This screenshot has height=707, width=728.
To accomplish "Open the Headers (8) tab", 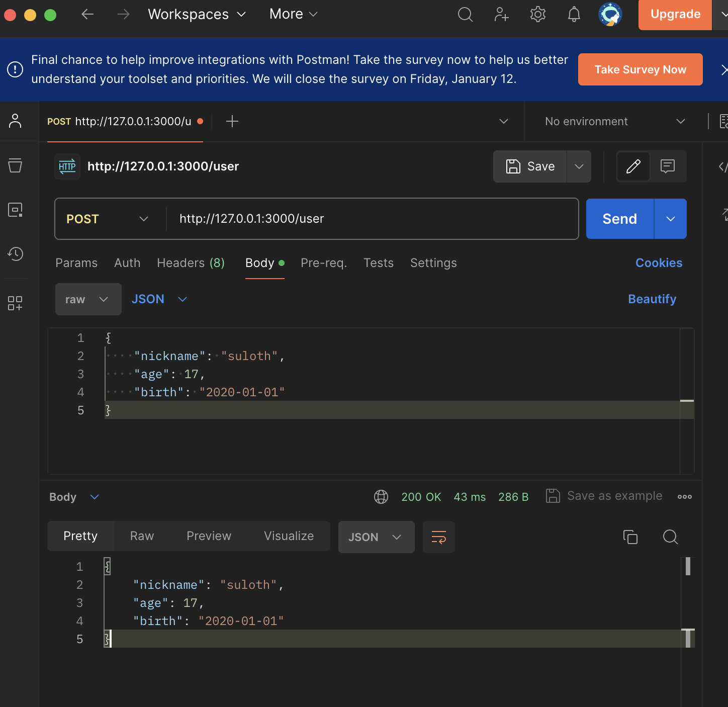I will pos(191,263).
